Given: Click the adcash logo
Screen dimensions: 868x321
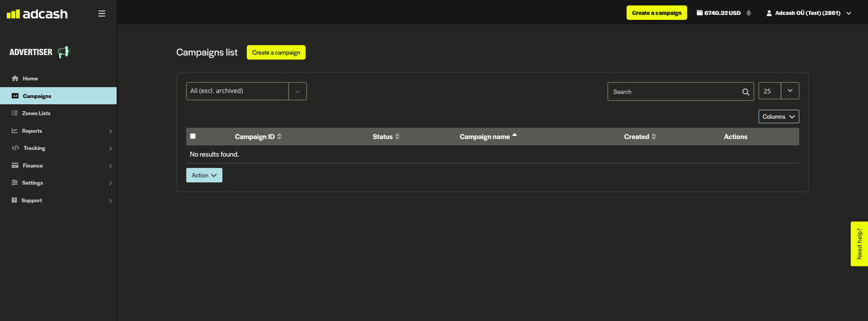Looking at the screenshot, I should coord(37,14).
